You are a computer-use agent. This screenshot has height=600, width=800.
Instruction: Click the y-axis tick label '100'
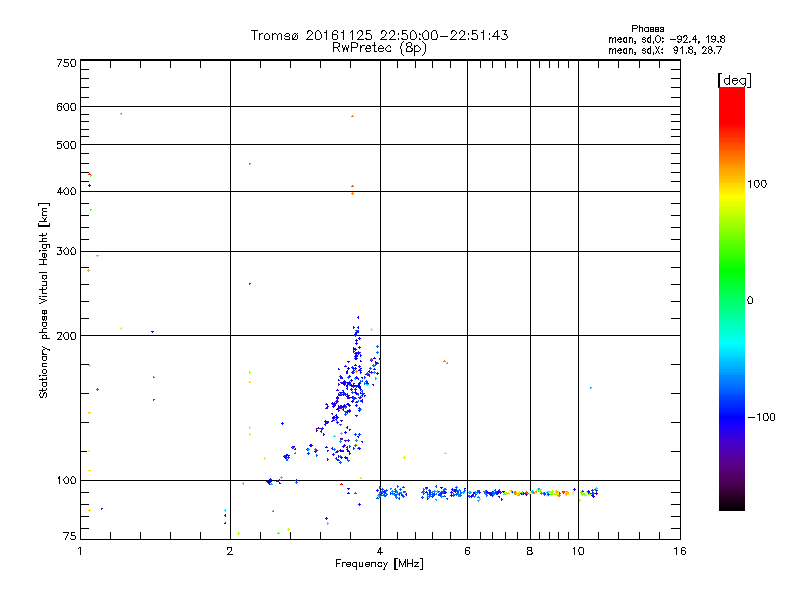click(x=66, y=480)
